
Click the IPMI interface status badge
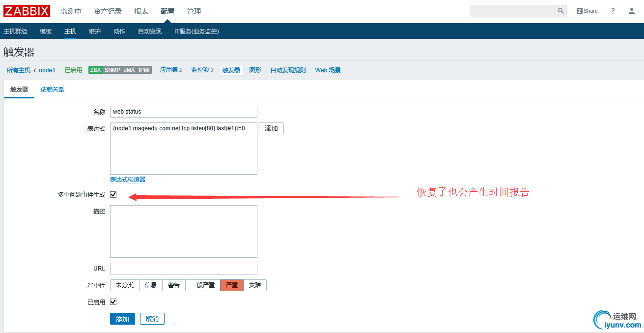click(x=143, y=70)
